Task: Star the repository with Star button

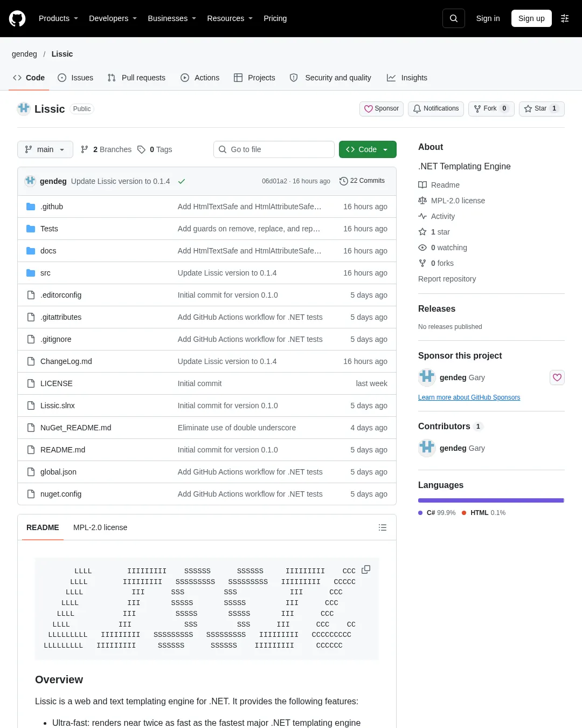Action: click(542, 108)
